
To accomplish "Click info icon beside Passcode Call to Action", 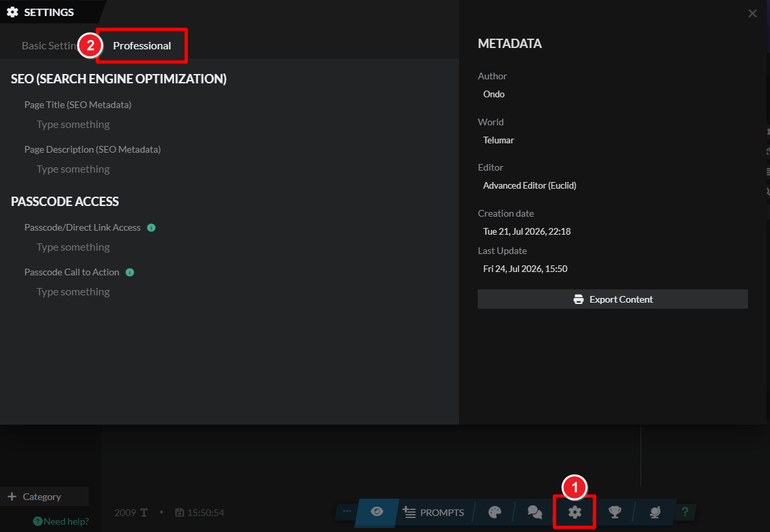I will click(129, 273).
